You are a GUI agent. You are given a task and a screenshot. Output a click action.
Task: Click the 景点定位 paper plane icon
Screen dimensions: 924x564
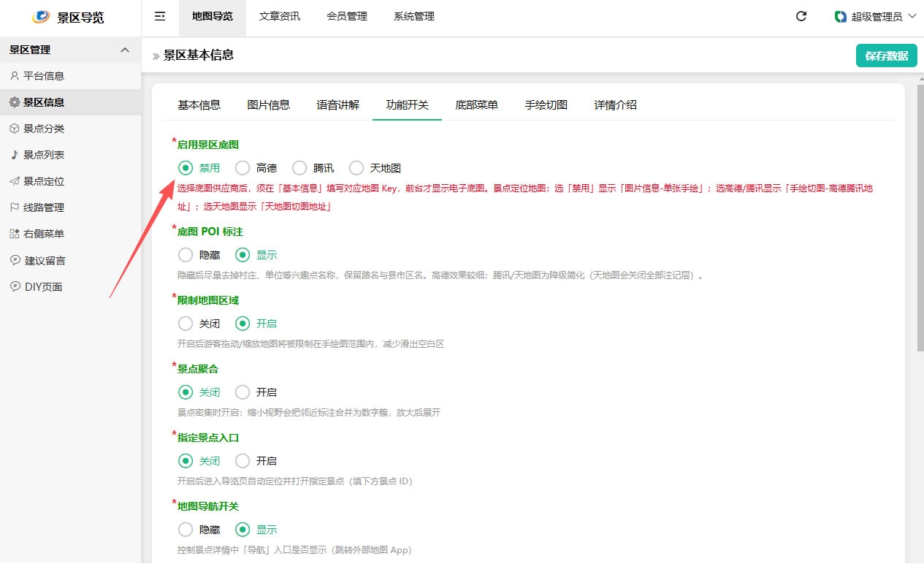tap(15, 181)
